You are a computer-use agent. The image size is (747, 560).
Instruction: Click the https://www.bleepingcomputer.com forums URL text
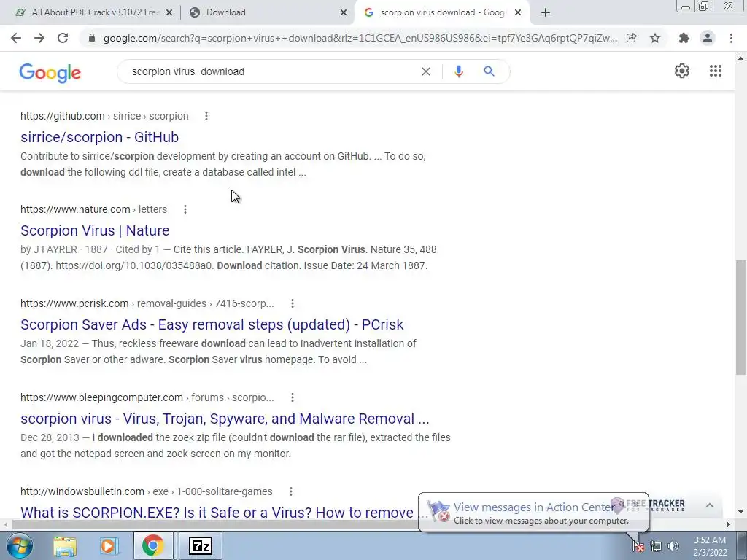(147, 397)
